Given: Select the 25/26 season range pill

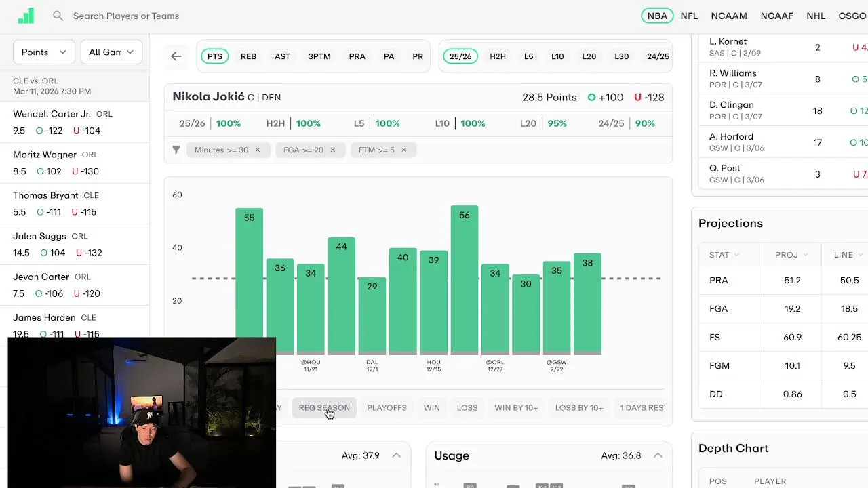Looking at the screenshot, I should (460, 56).
